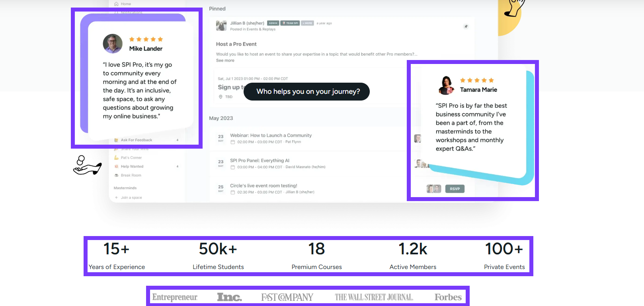644x306 pixels.
Task: Click the Forbes logo
Action: coord(448,297)
